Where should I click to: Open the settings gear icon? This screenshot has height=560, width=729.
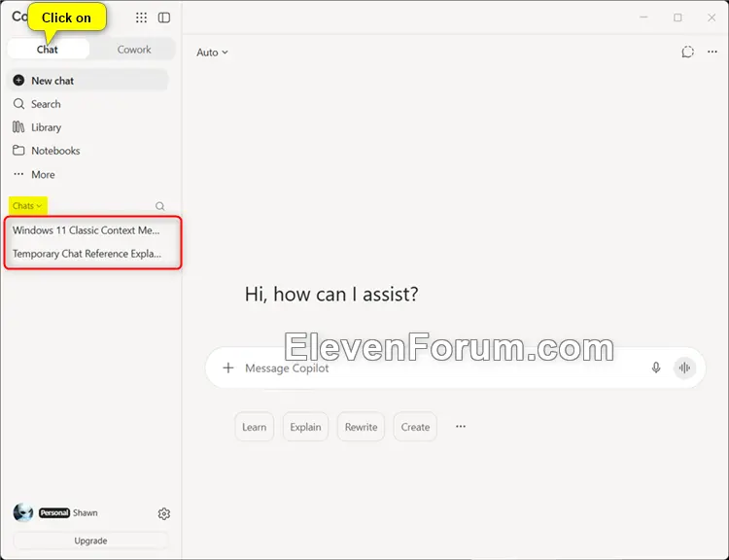(163, 513)
